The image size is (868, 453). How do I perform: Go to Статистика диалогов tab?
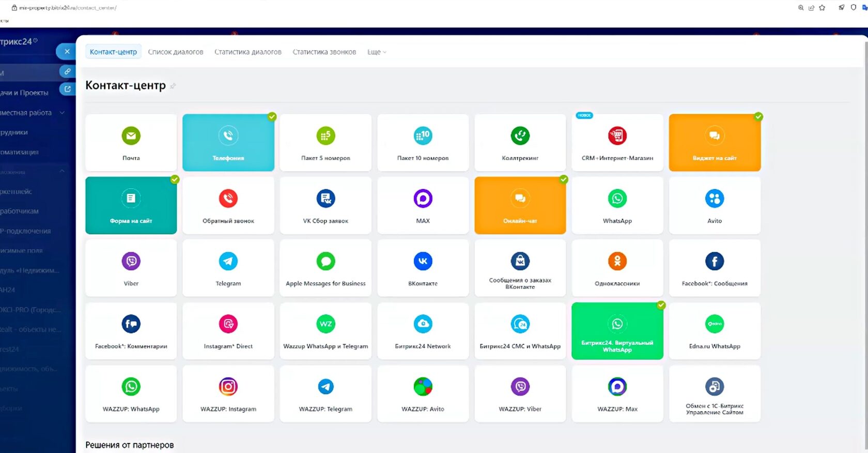pos(248,52)
